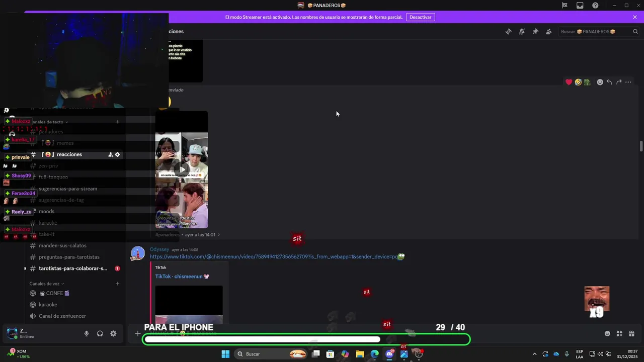
Task: React with the red heart emoji
Action: click(x=569, y=82)
